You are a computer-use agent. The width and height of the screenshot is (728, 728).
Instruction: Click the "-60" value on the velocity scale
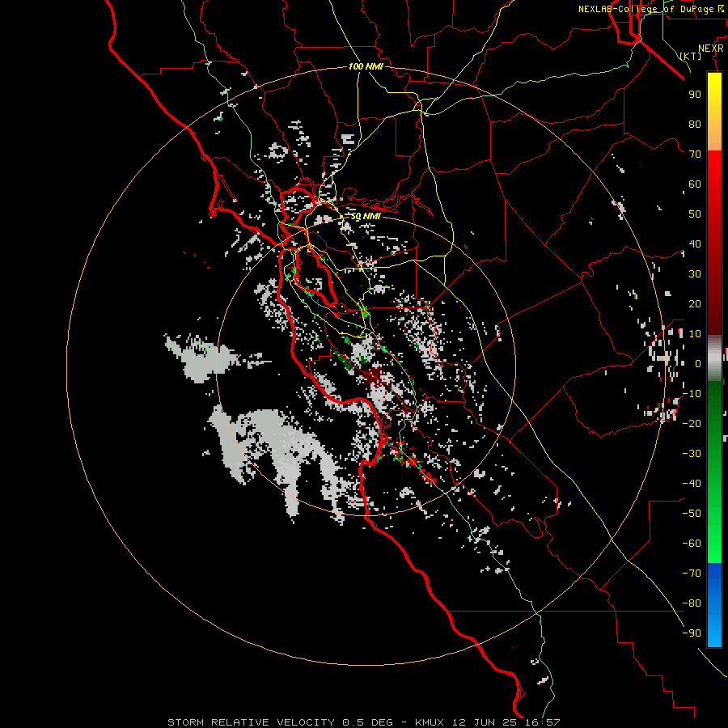pos(692,544)
